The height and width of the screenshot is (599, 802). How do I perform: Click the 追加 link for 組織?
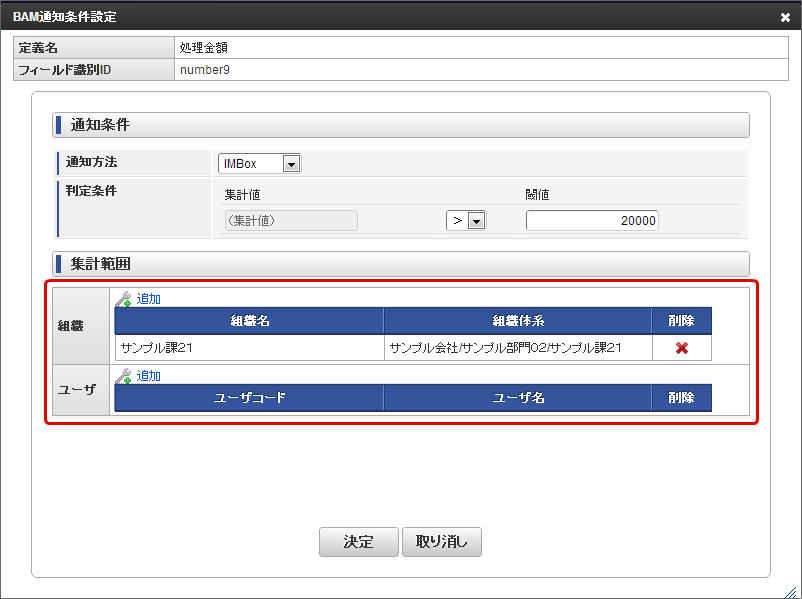[x=148, y=299]
